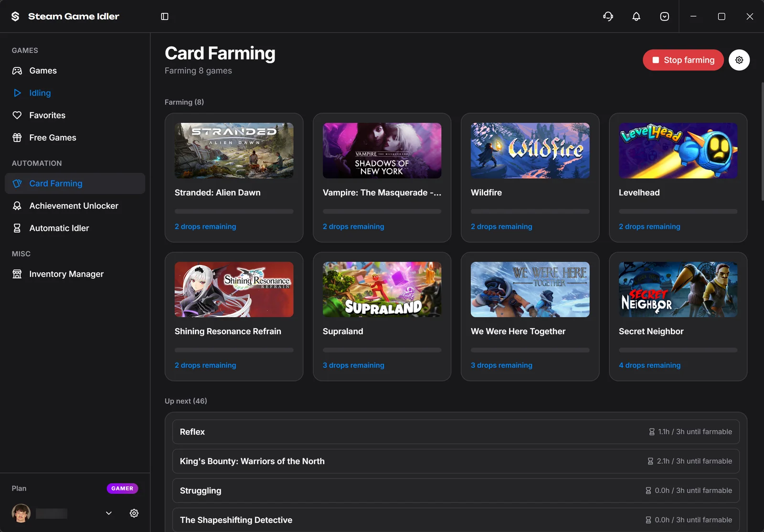Image resolution: width=764 pixels, height=532 pixels.
Task: Select King's Bounty: Warriors of the North row
Action: [x=456, y=461]
